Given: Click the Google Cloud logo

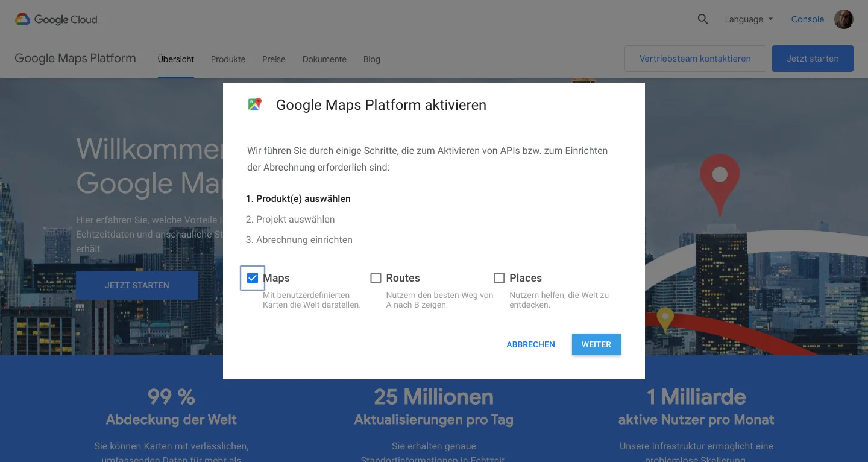Looking at the screenshot, I should coord(56,19).
